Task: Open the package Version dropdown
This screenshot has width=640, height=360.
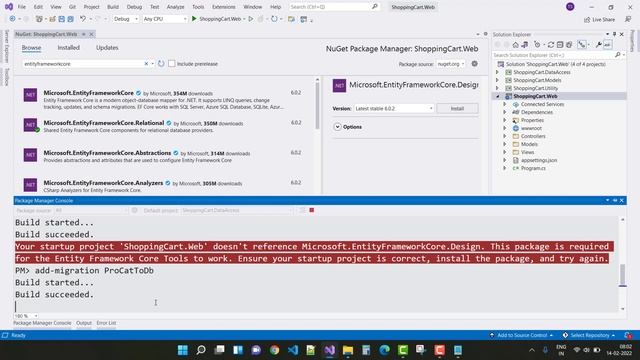Action: point(393,109)
